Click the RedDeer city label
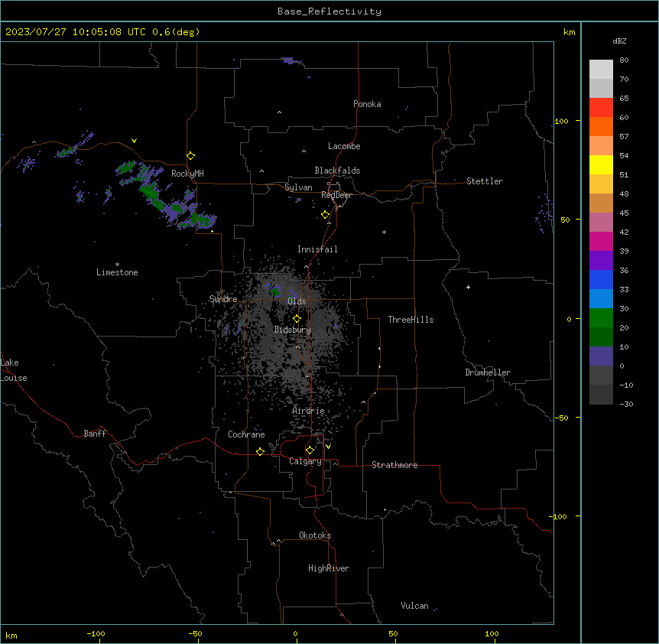The height and width of the screenshot is (644, 659). 336,195
